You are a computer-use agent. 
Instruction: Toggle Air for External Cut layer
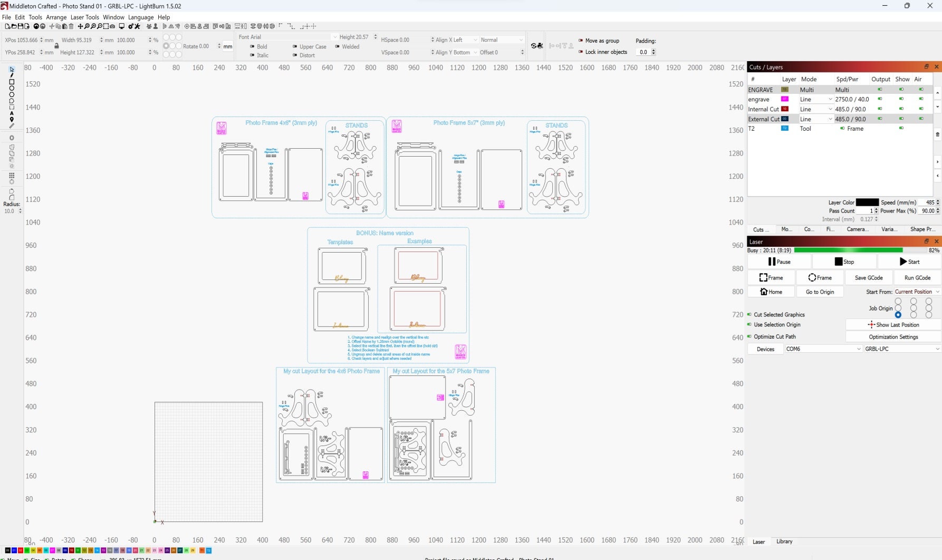921,119
